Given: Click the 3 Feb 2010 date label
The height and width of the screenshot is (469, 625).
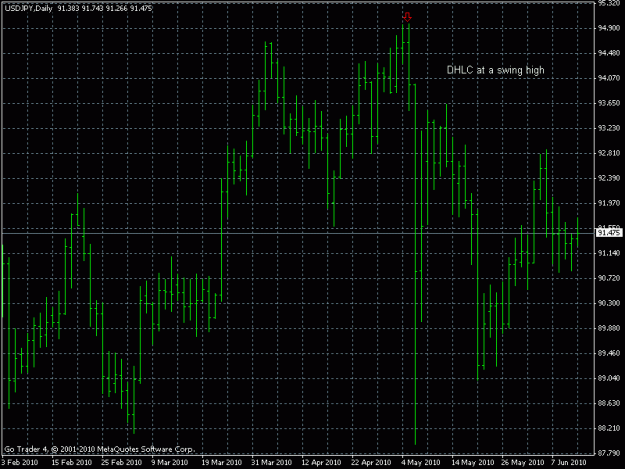Looking at the screenshot, I should point(20,462).
